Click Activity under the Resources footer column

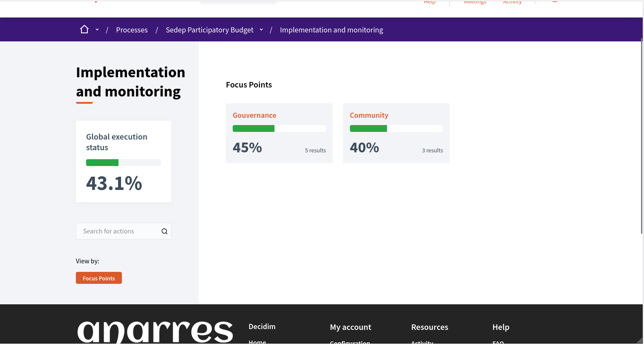(x=422, y=342)
